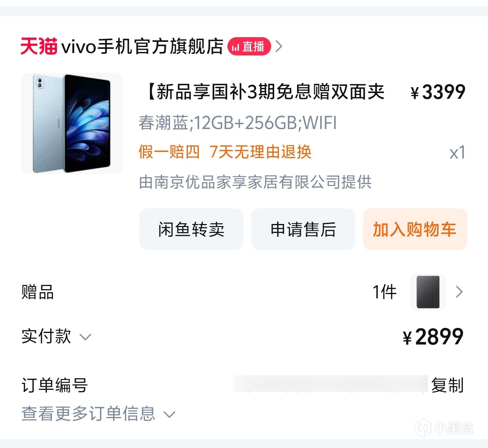Tap the Tmall logo icon
The height and width of the screenshot is (448, 488).
click(39, 47)
